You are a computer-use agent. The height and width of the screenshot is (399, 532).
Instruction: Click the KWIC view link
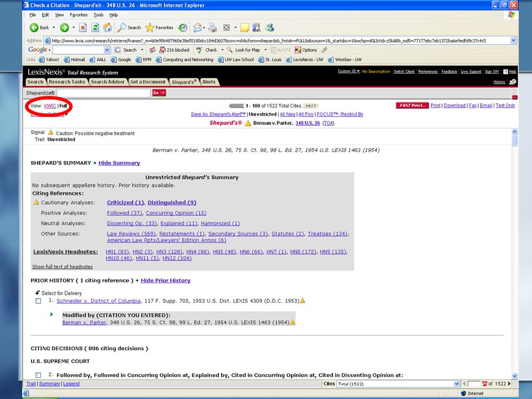pos(50,106)
